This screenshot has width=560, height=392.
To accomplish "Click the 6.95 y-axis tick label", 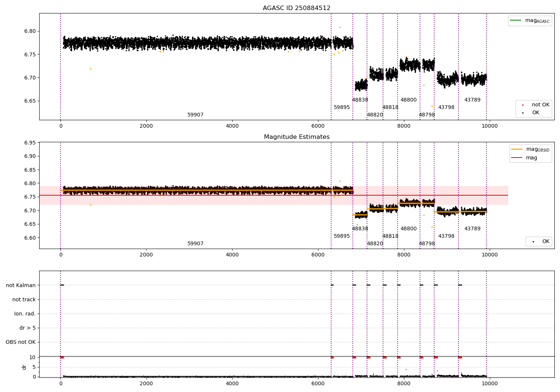I will tap(30, 143).
